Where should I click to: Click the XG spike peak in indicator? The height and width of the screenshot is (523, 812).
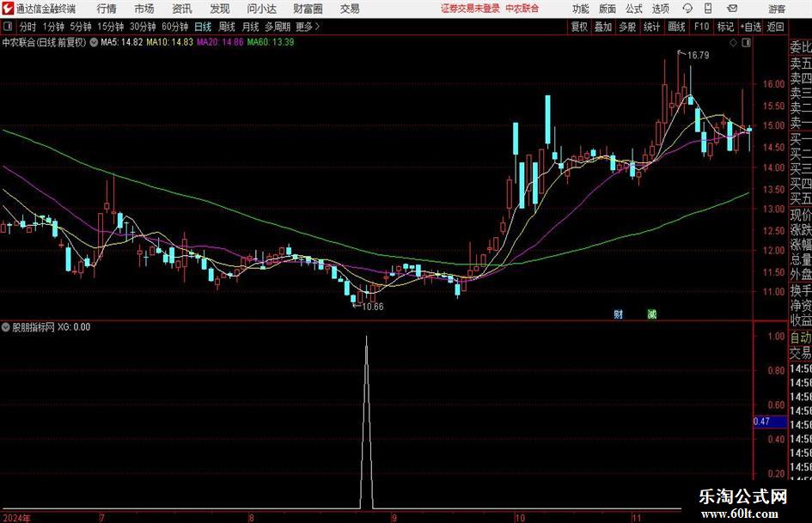point(366,338)
